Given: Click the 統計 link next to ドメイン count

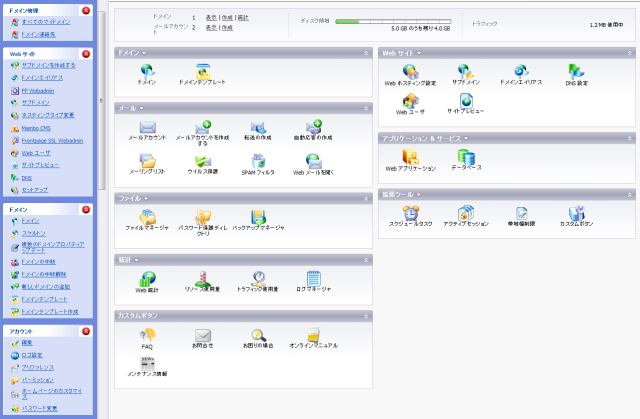Looking at the screenshot, I should (244, 17).
